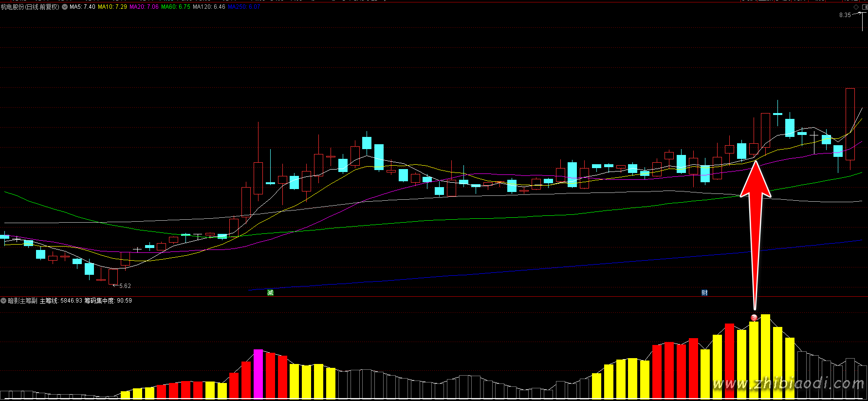Select the yellow MA10 label
Screen dimensions: 868x401
click(112, 7)
